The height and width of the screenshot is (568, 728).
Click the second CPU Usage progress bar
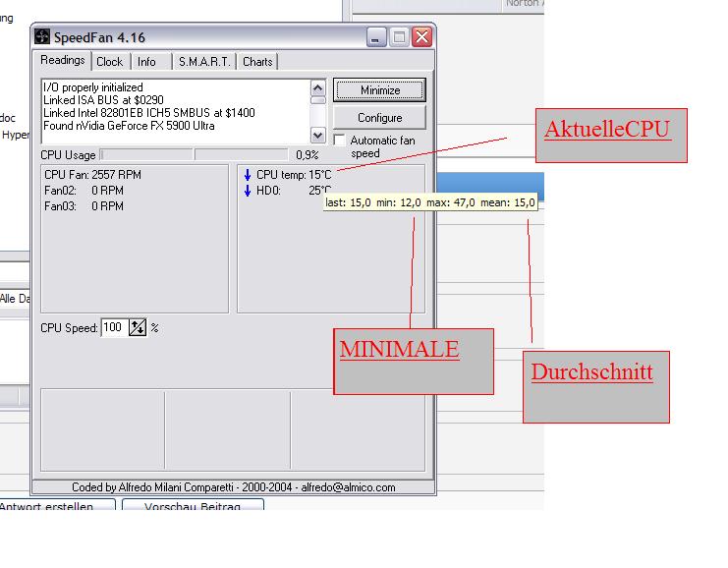tap(242, 154)
